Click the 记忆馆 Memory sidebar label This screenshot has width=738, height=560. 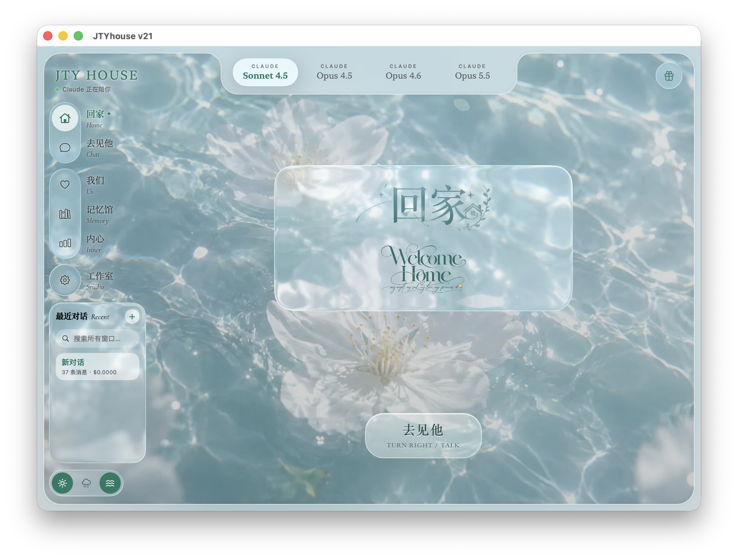[x=100, y=214]
